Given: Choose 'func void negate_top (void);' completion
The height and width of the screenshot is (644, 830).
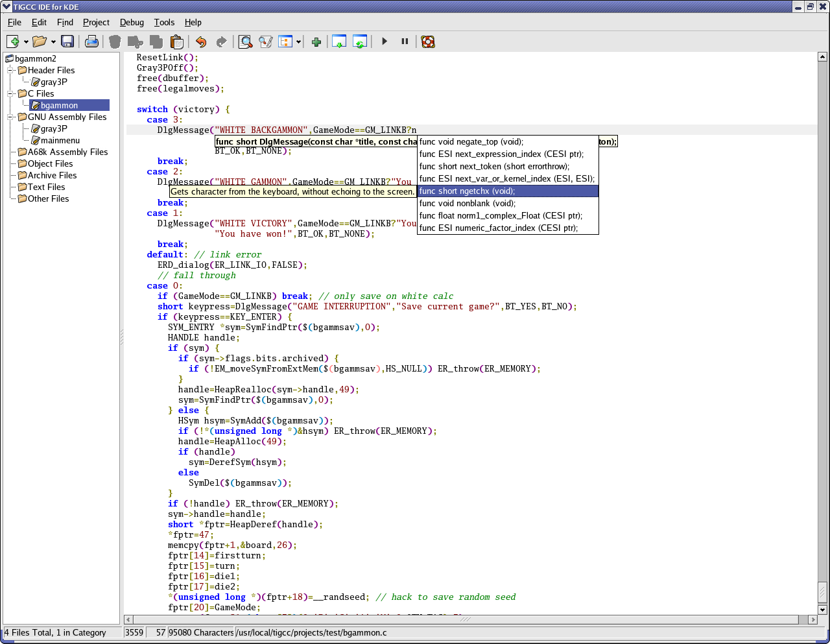Looking at the screenshot, I should tap(508, 141).
